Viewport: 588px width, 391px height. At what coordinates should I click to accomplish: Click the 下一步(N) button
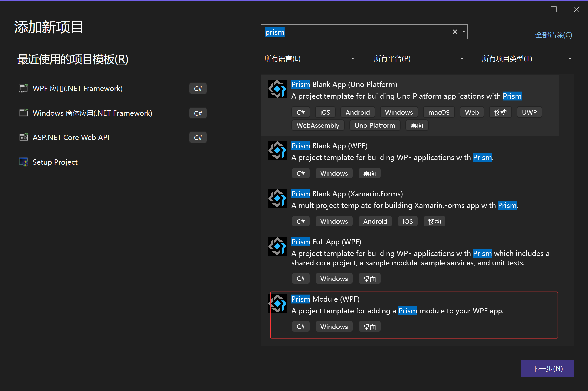click(x=547, y=368)
